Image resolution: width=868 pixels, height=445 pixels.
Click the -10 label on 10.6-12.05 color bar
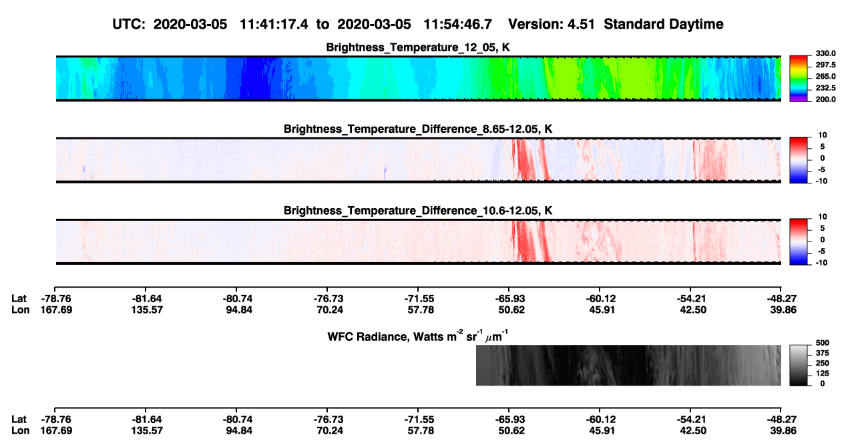click(822, 263)
